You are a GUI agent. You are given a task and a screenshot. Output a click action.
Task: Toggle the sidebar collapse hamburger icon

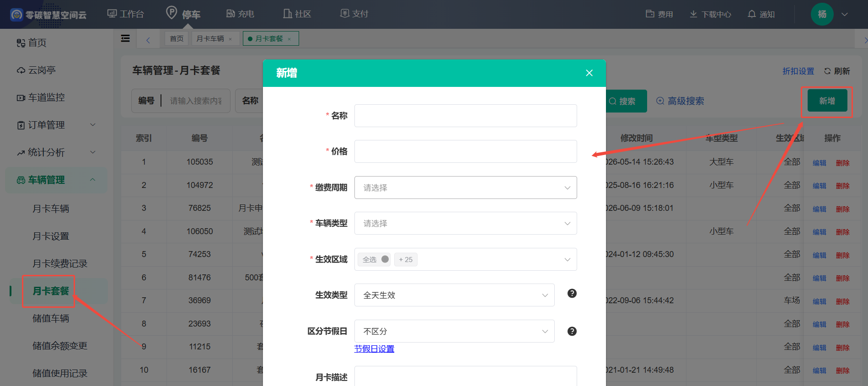click(125, 38)
